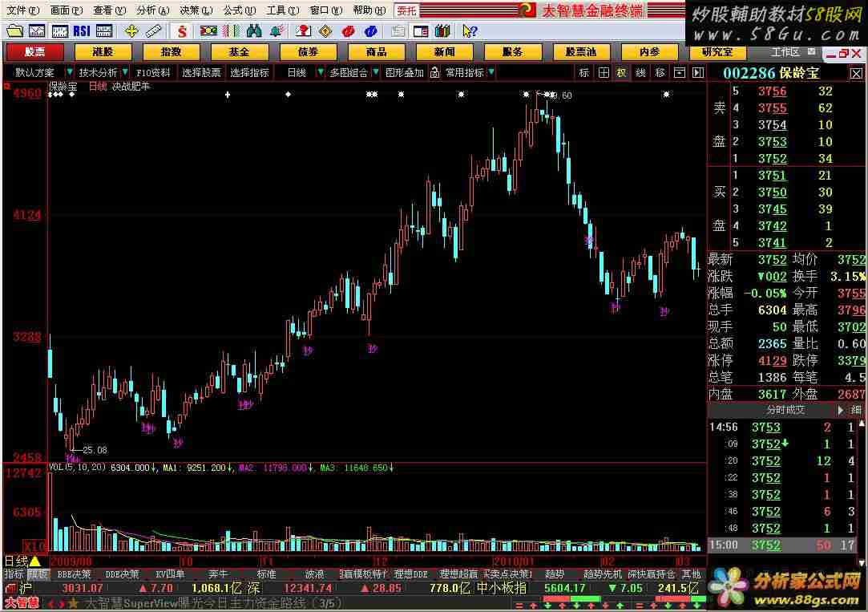The width and height of the screenshot is (868, 612).
Task: Click the yellow diamond sign icon
Action: click(325, 31)
